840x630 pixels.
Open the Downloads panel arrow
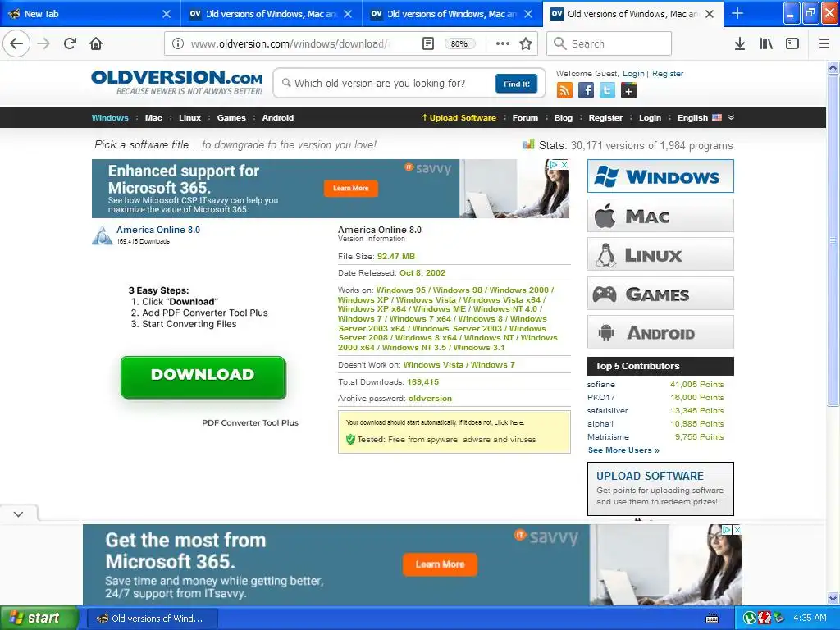point(740,43)
